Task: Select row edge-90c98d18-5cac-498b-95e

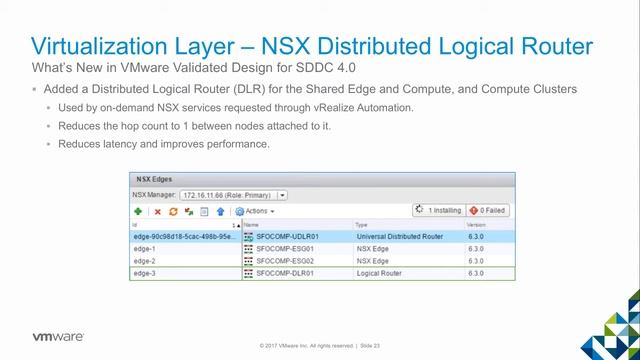Action: pyautogui.click(x=184, y=237)
